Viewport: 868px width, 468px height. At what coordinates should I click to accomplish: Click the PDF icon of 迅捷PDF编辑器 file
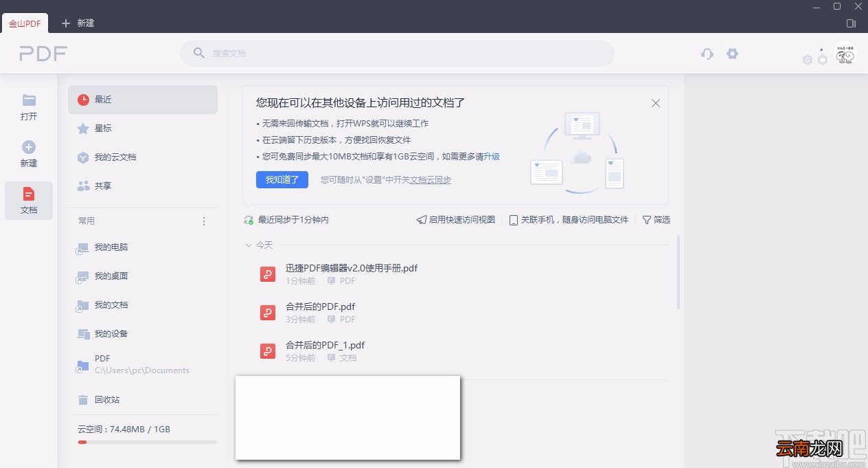(268, 274)
